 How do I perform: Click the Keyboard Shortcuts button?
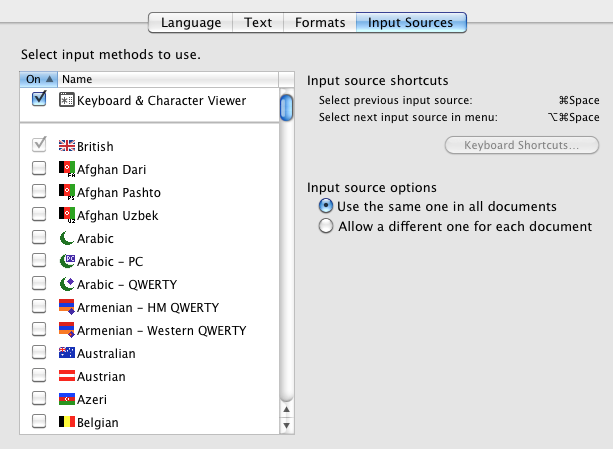pos(521,146)
